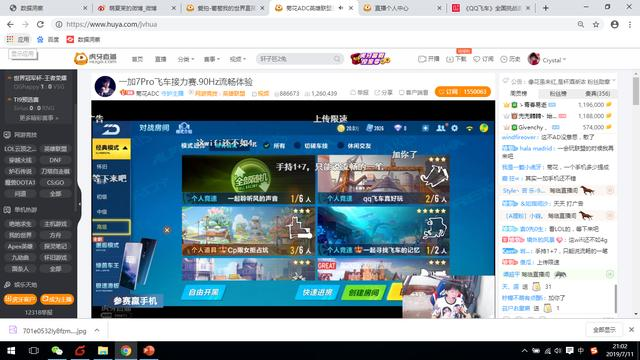Open 直播 in Huya navigation
The height and width of the screenshot is (360, 640).
161,59
